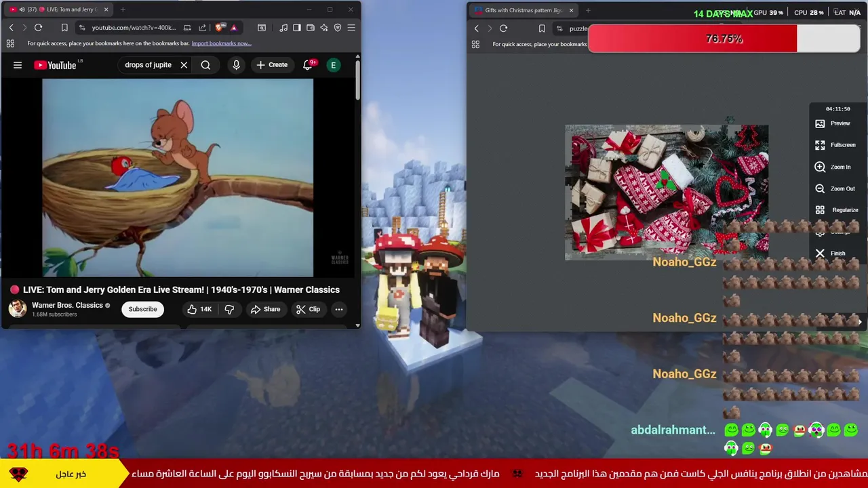Open Brave Wallet icon

point(311,28)
